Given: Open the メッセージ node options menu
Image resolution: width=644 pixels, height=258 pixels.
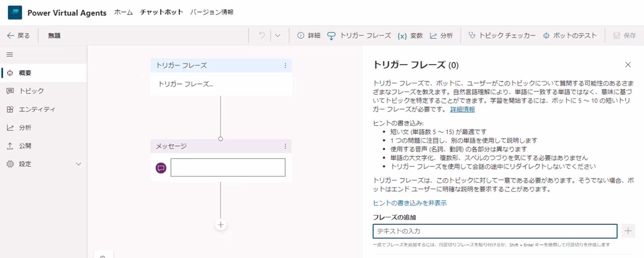Looking at the screenshot, I should 285,146.
